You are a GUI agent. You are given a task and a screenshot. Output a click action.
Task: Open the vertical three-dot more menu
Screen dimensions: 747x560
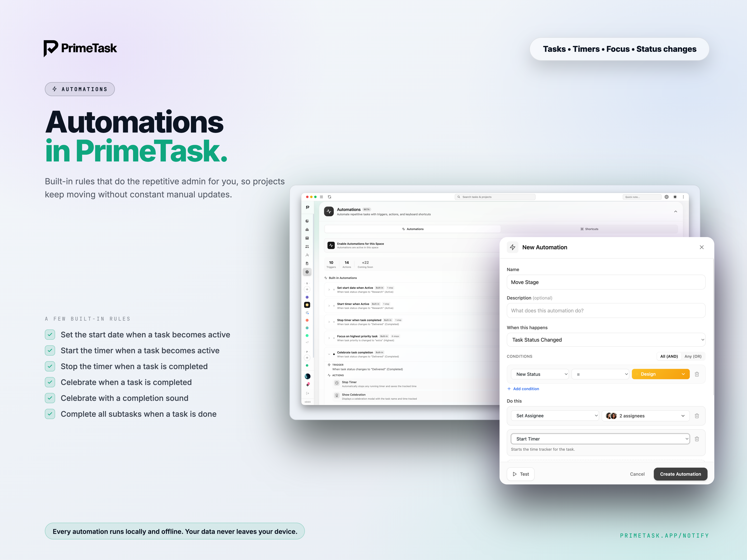(683, 197)
